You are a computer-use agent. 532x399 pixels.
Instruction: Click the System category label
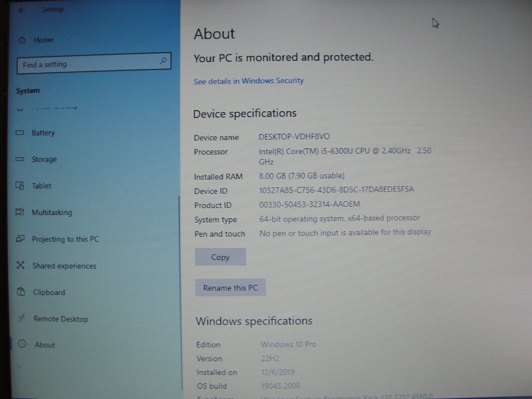pyautogui.click(x=28, y=90)
